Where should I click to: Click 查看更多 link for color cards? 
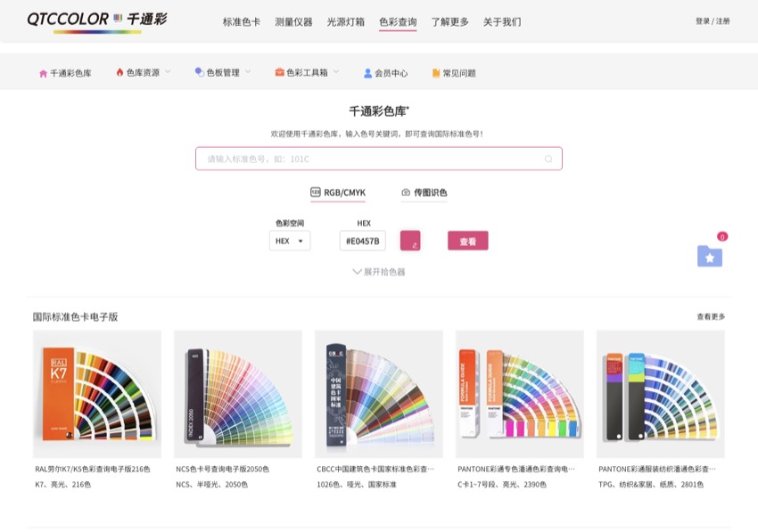click(711, 316)
